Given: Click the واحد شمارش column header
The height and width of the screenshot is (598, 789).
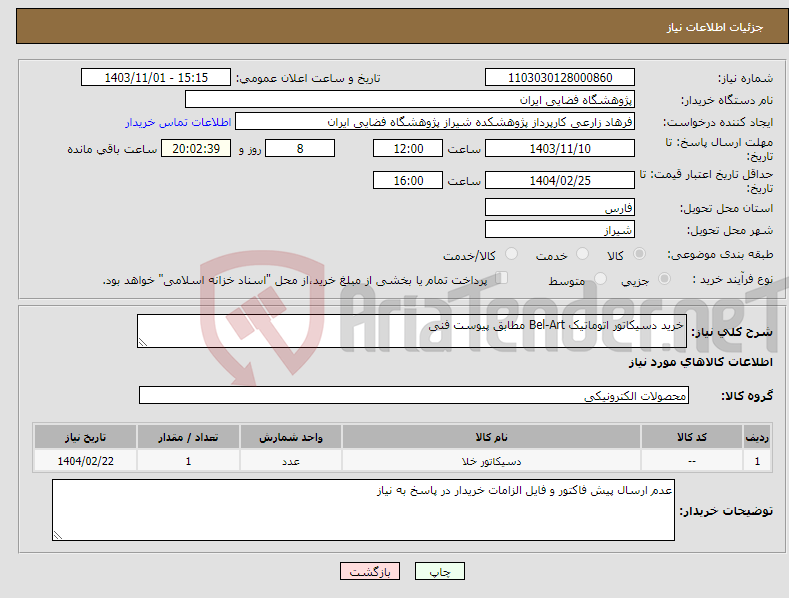Looking at the screenshot, I should coord(291,437).
